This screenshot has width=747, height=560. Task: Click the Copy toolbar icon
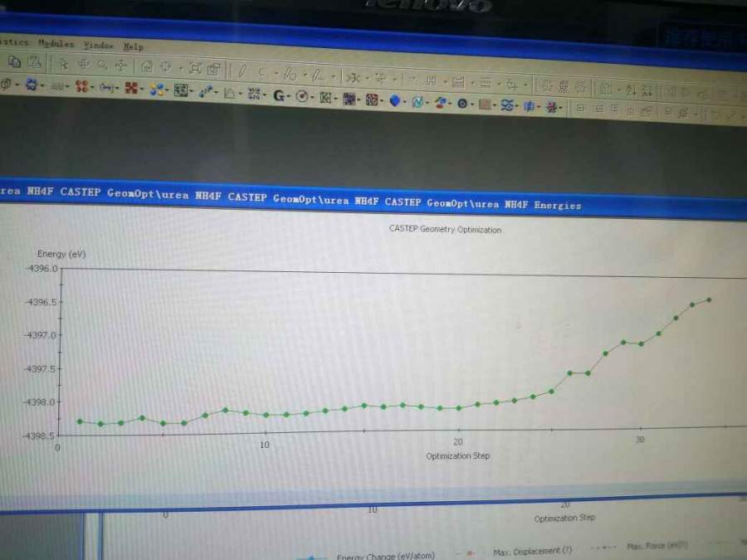tap(14, 61)
